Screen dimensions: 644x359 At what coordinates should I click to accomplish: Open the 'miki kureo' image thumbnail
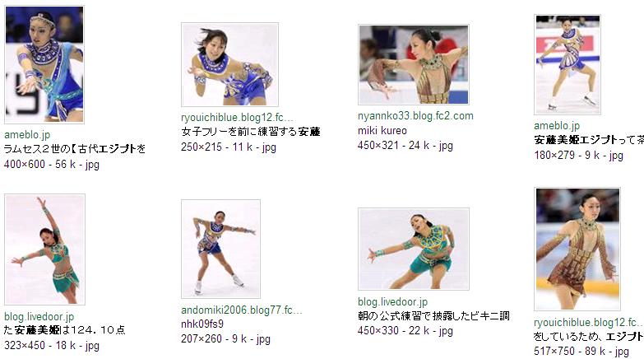[x=414, y=64]
